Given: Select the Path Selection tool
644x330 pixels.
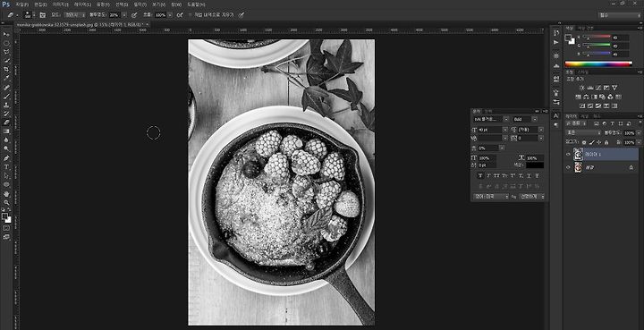Looking at the screenshot, I should click(x=6, y=175).
